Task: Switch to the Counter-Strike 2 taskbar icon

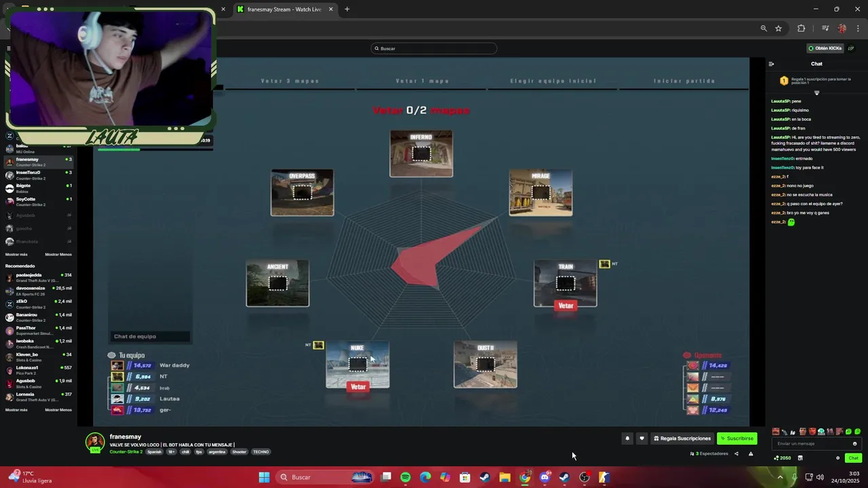Action: (604, 477)
